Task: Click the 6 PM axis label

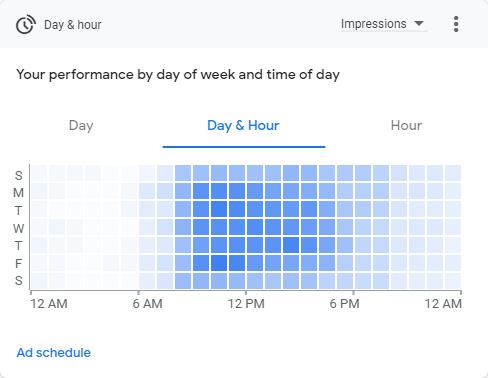Action: [345, 304]
